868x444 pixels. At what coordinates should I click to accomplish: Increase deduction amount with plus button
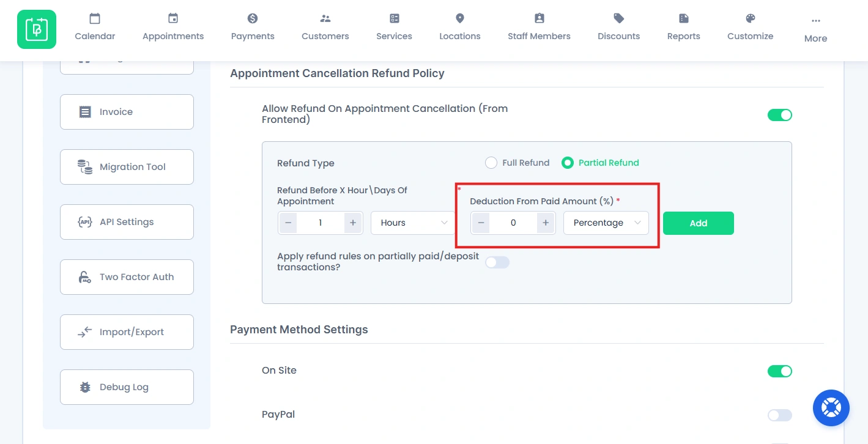(x=546, y=223)
